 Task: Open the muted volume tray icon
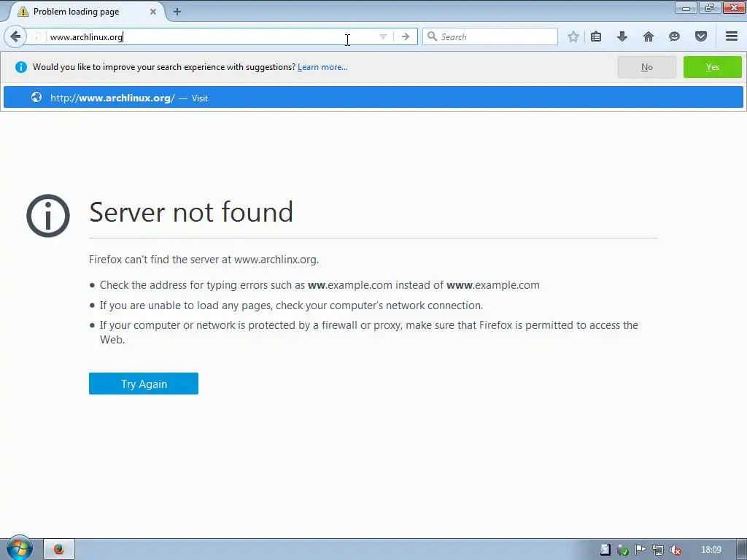[675, 550]
